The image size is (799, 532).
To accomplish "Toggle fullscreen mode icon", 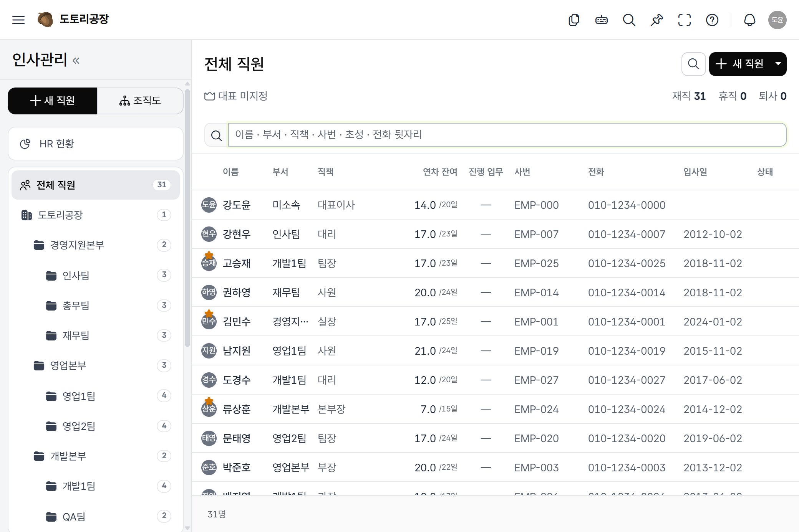I will [684, 20].
